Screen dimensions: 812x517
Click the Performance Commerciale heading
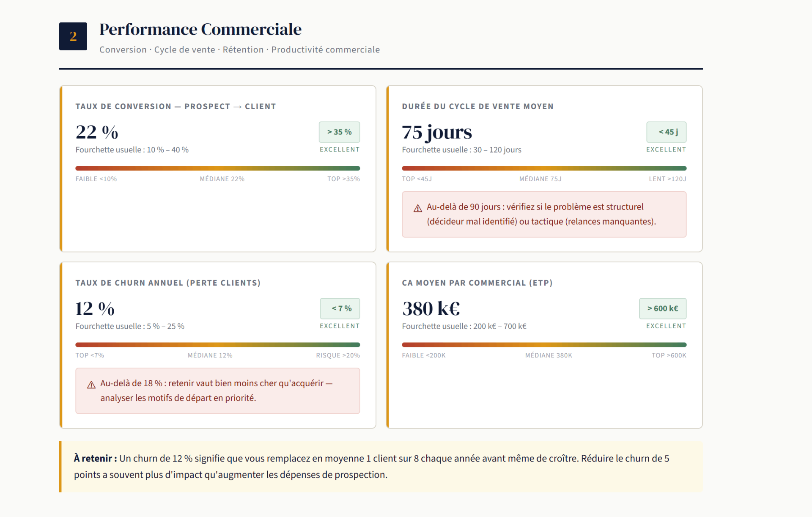200,29
